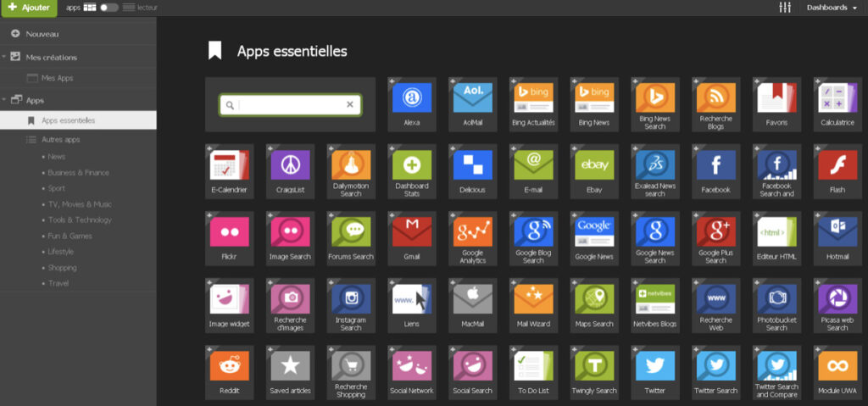Viewport: 868px width, 406px height.
Task: Open the Maps Search app
Action: (594, 305)
